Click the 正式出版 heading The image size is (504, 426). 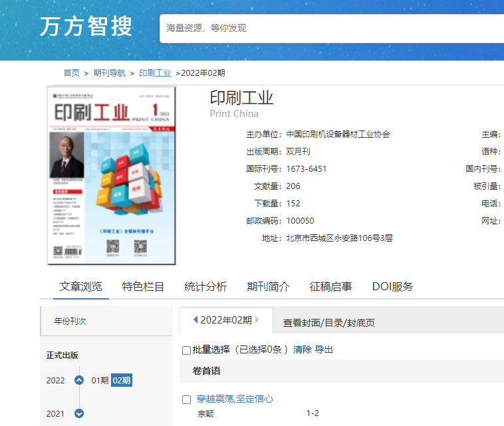62,355
